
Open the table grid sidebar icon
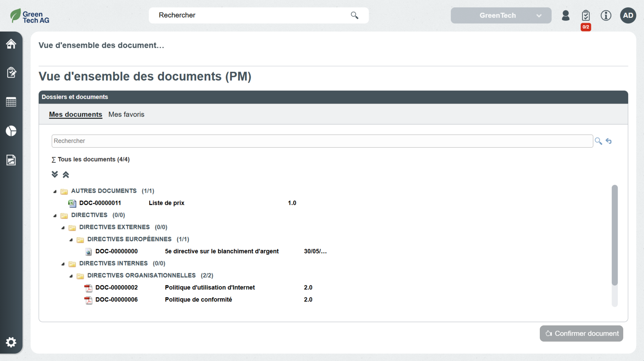point(11,102)
